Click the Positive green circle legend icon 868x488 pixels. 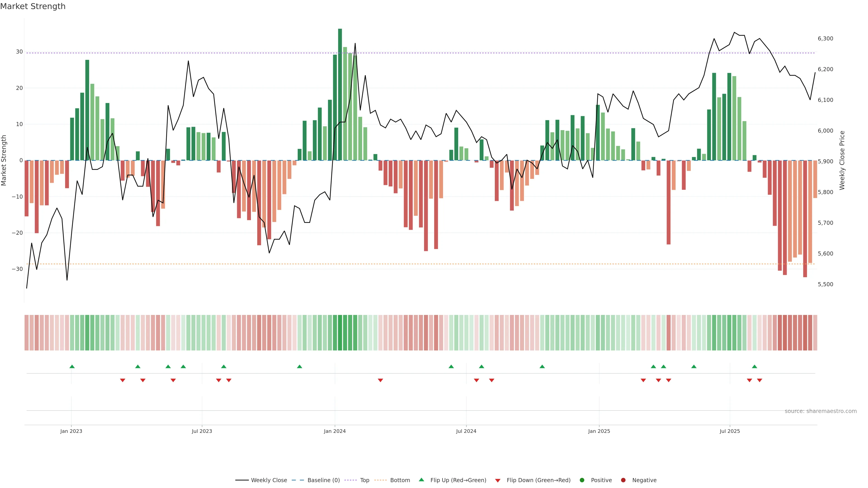582,480
